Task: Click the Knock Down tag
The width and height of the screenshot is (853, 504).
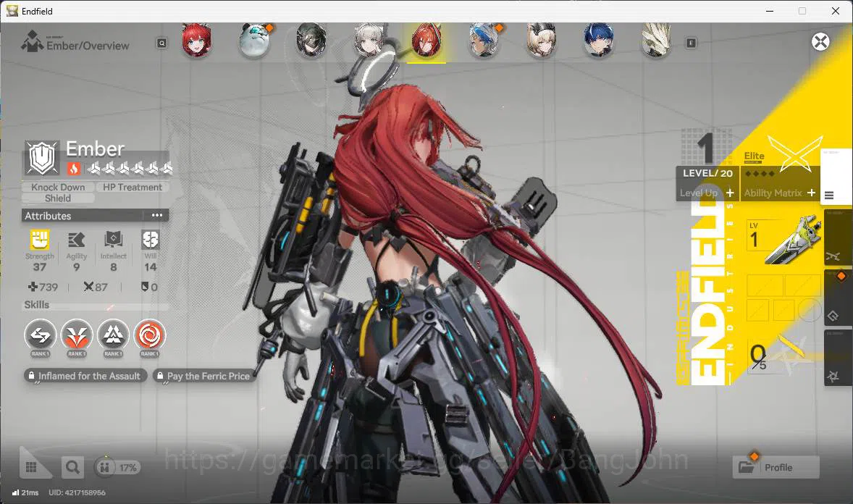Action: (x=58, y=187)
